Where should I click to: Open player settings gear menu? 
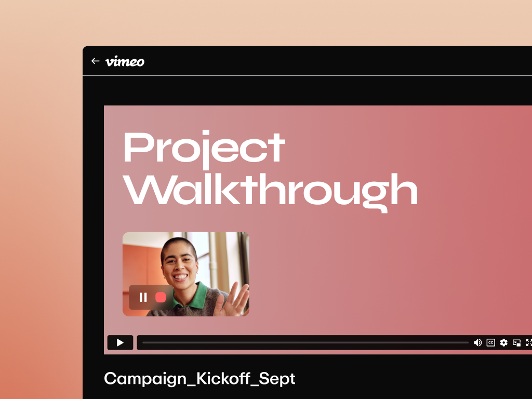[503, 343]
